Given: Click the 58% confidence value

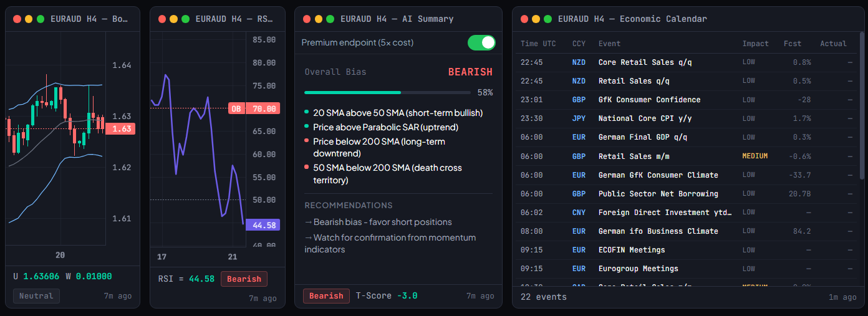Looking at the screenshot, I should (x=485, y=92).
